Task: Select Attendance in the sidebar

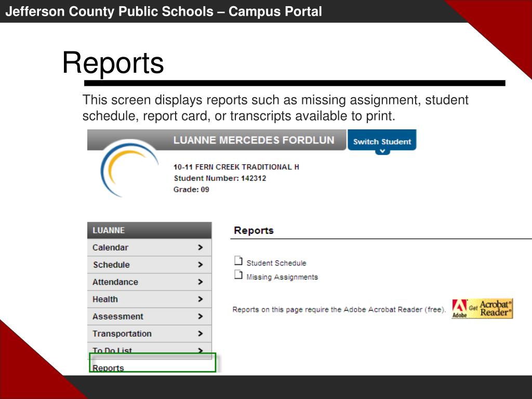Action: pyautogui.click(x=149, y=282)
